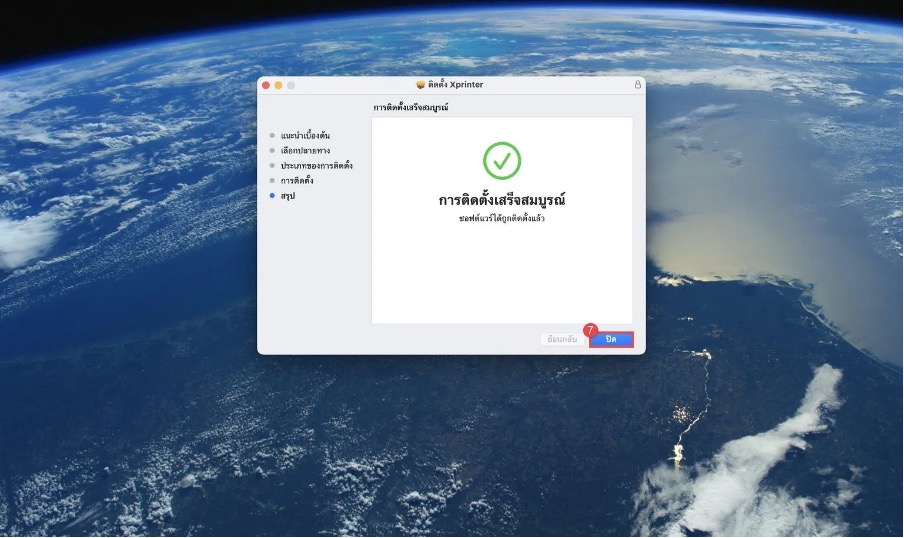
Task: Click the ซอฟต์แวร์ได้ถูกติดตั้งแล้ว message text
Action: 502,219
